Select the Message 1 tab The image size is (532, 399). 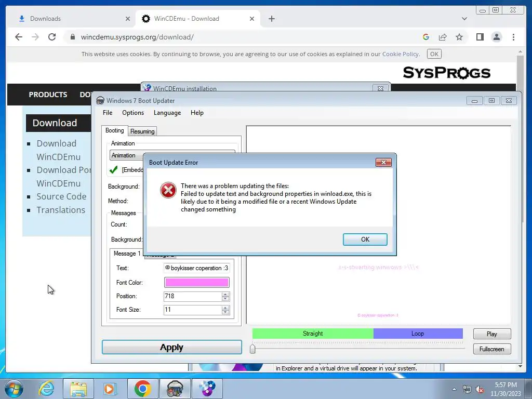[x=127, y=254]
